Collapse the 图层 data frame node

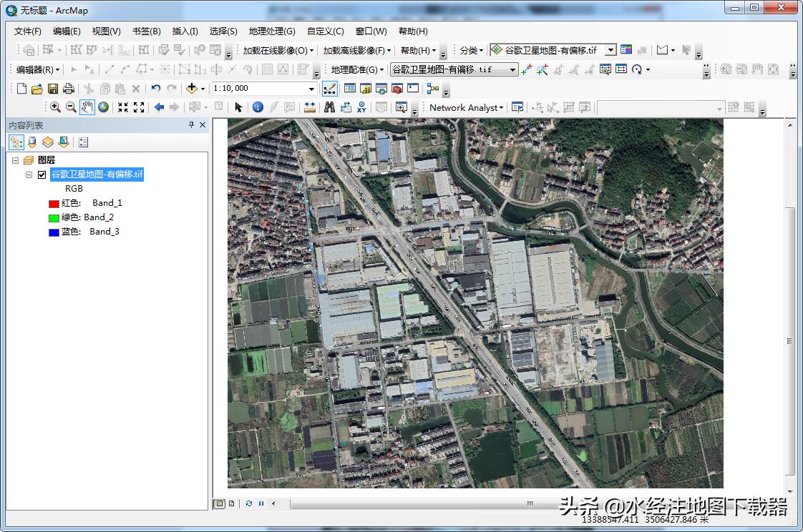pos(16,160)
